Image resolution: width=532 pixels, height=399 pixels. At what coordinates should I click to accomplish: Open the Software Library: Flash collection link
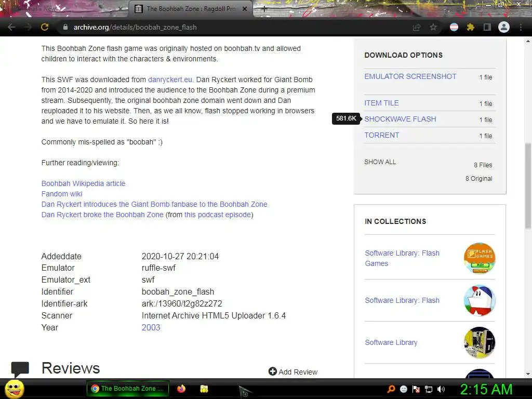[402, 300]
